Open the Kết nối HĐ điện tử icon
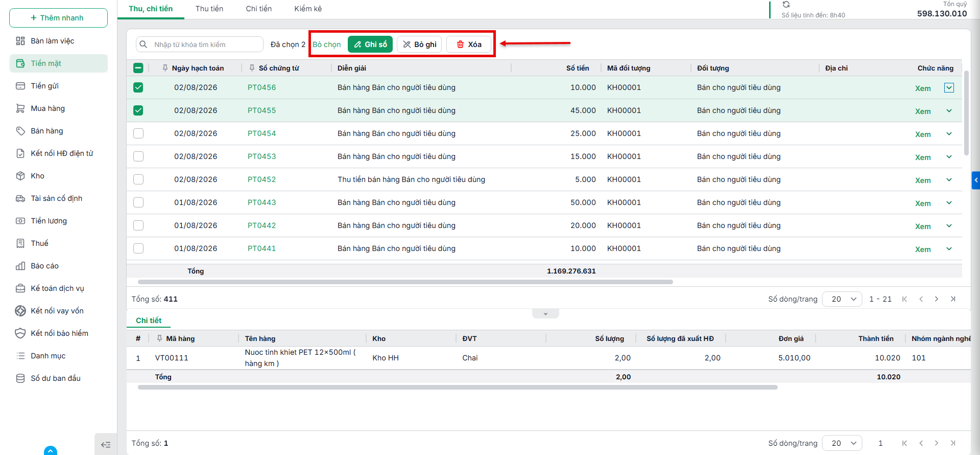 click(20, 153)
